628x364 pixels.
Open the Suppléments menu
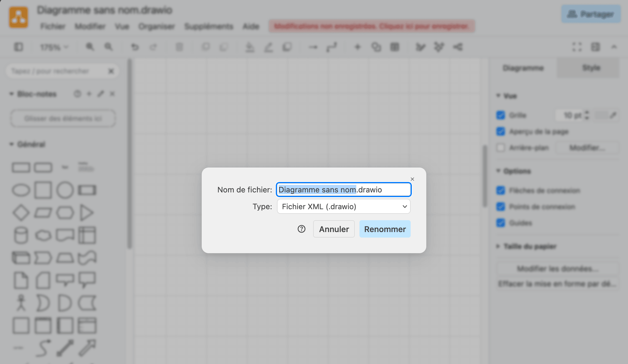[x=209, y=26]
